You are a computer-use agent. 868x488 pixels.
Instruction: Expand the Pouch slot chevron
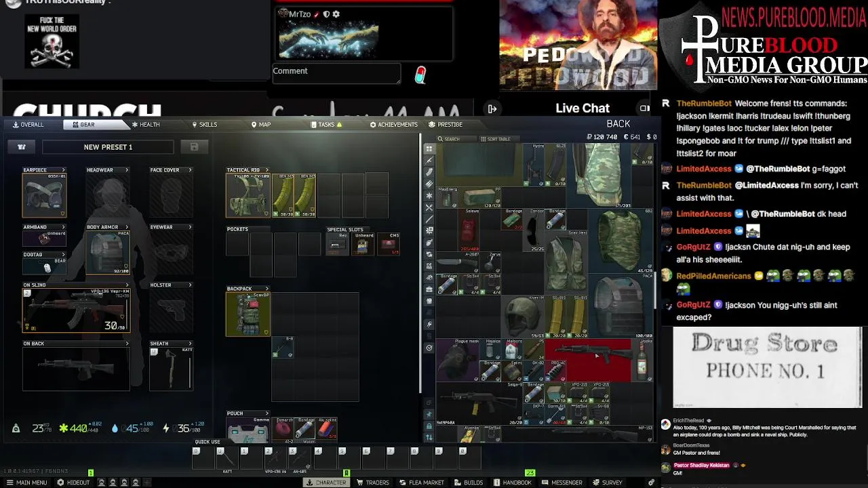pos(267,413)
